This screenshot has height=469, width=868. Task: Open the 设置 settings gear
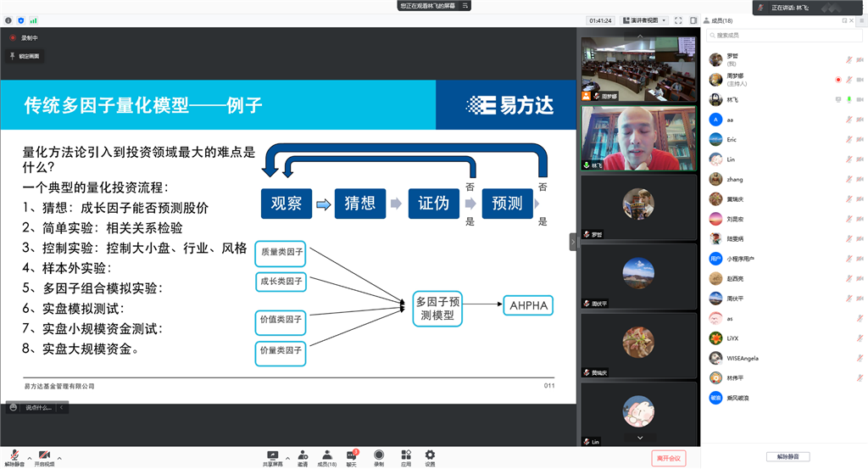pyautogui.click(x=430, y=457)
